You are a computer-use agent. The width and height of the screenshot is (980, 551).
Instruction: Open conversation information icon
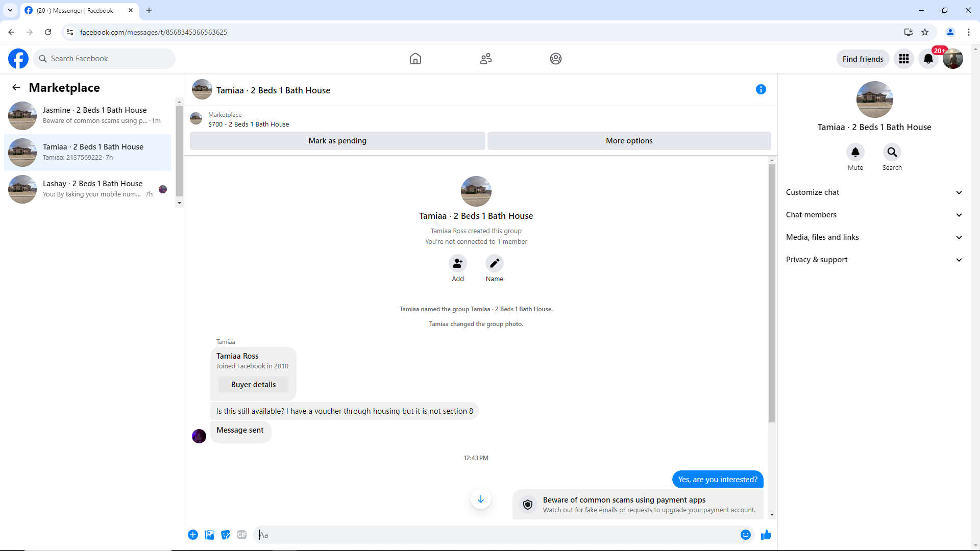click(x=761, y=89)
